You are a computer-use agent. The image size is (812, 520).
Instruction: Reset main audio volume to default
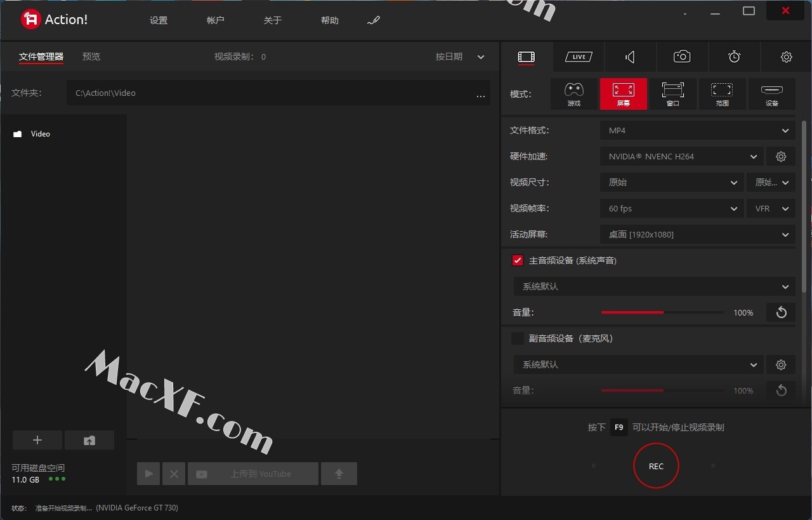(x=781, y=312)
